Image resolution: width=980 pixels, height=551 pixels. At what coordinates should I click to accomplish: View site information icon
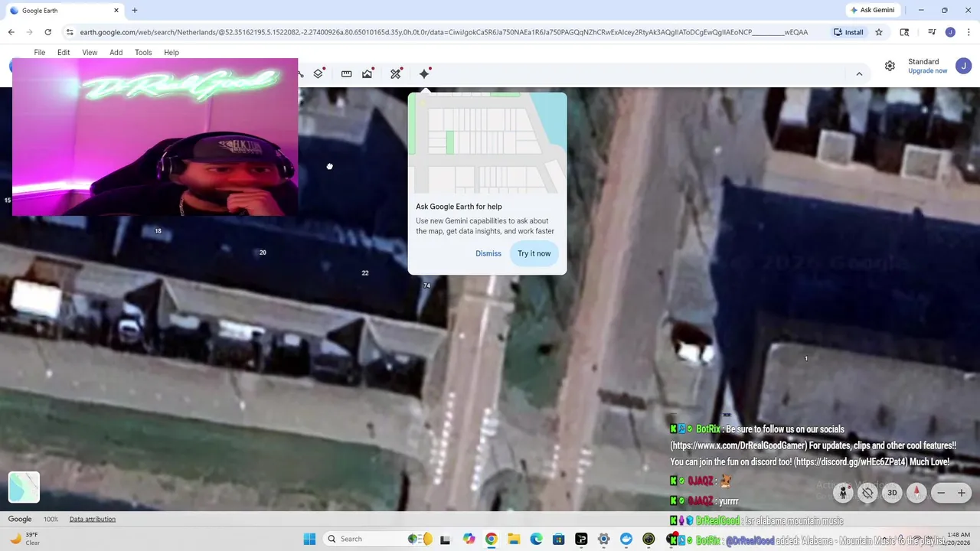tap(70, 32)
